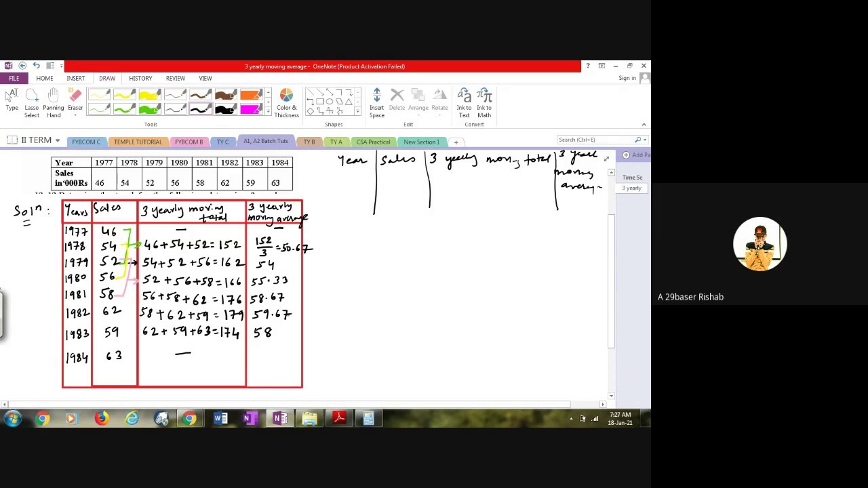Click Add Page button
The width and height of the screenshot is (868, 488).
pyautogui.click(x=637, y=155)
